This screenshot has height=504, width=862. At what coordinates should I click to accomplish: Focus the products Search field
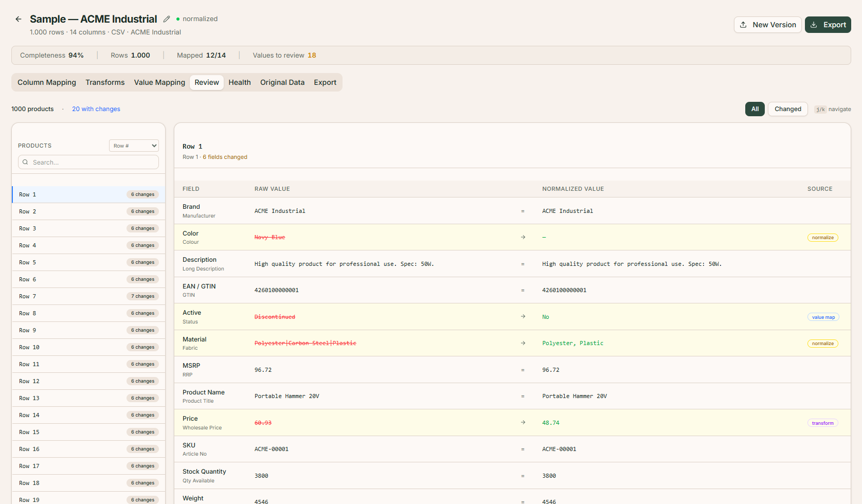point(93,162)
